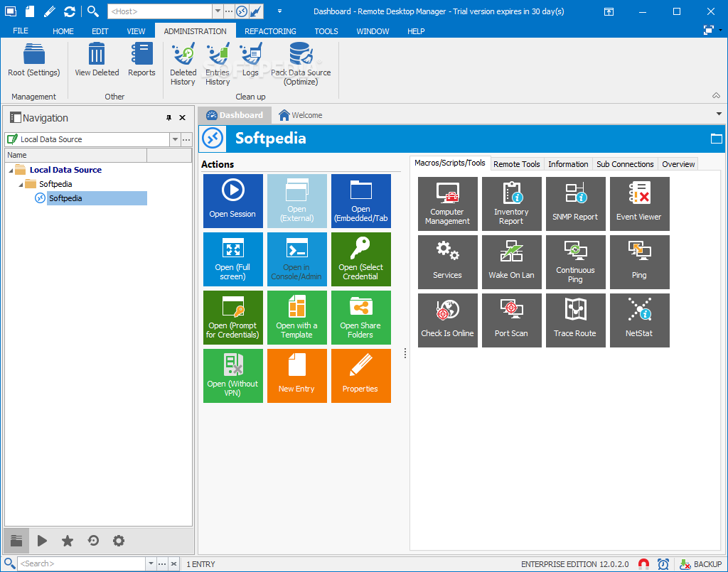Switch to the Overview tab

[678, 164]
